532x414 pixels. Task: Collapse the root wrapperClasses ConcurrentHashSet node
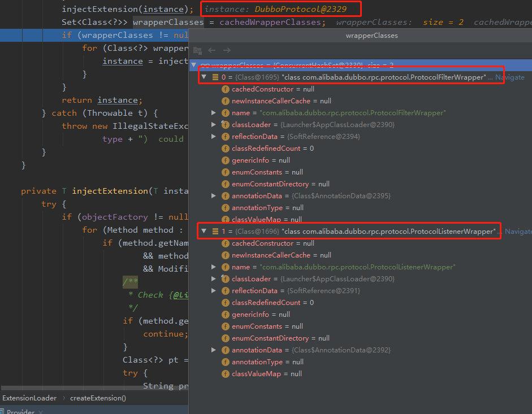[x=194, y=65]
